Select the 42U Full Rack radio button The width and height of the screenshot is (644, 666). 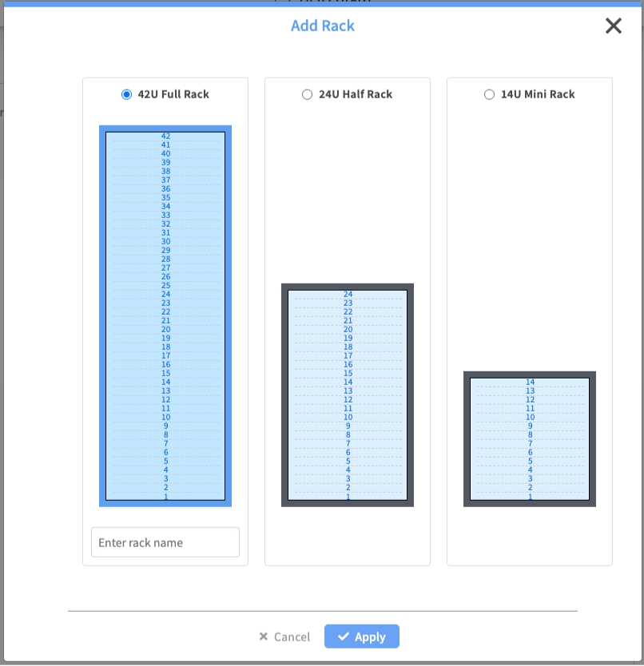(126, 94)
